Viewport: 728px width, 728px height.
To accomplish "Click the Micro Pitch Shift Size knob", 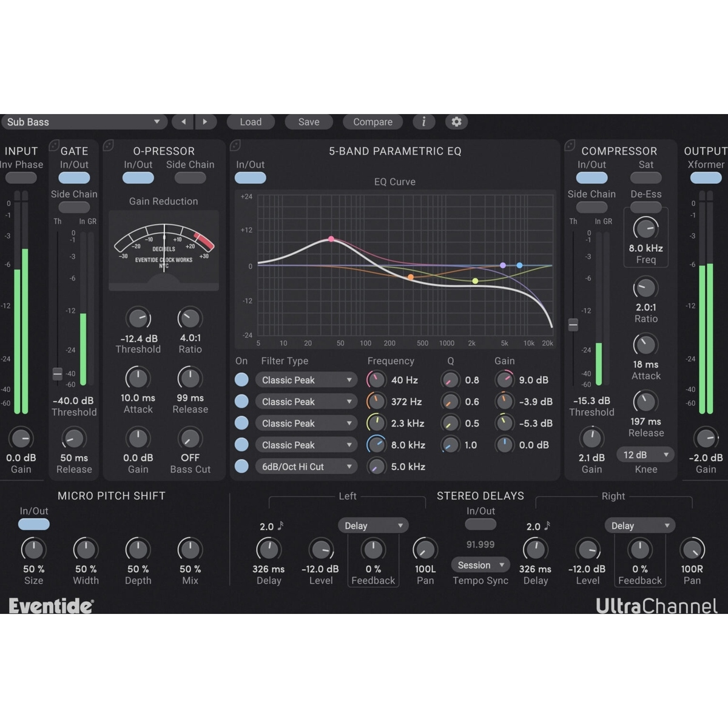I will pos(33,549).
